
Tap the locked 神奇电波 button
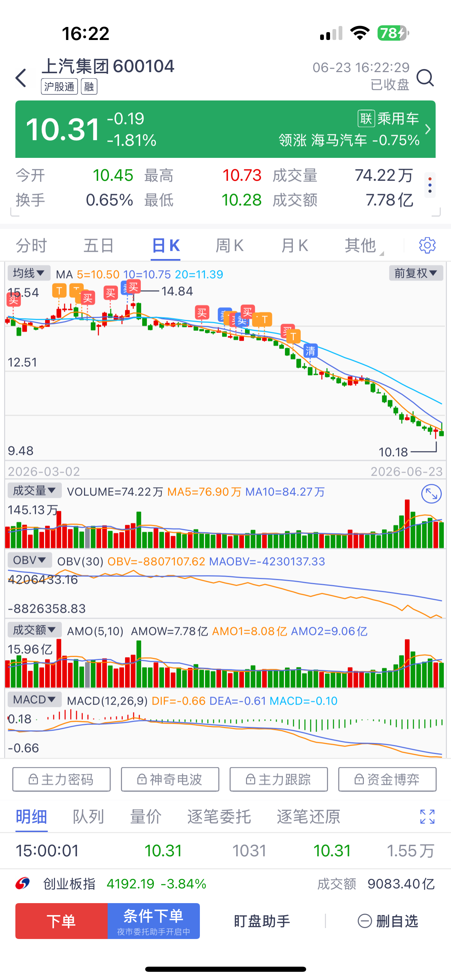170,779
